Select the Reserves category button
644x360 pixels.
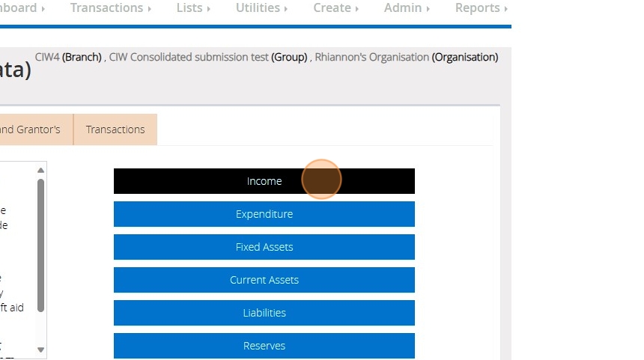[264, 346]
